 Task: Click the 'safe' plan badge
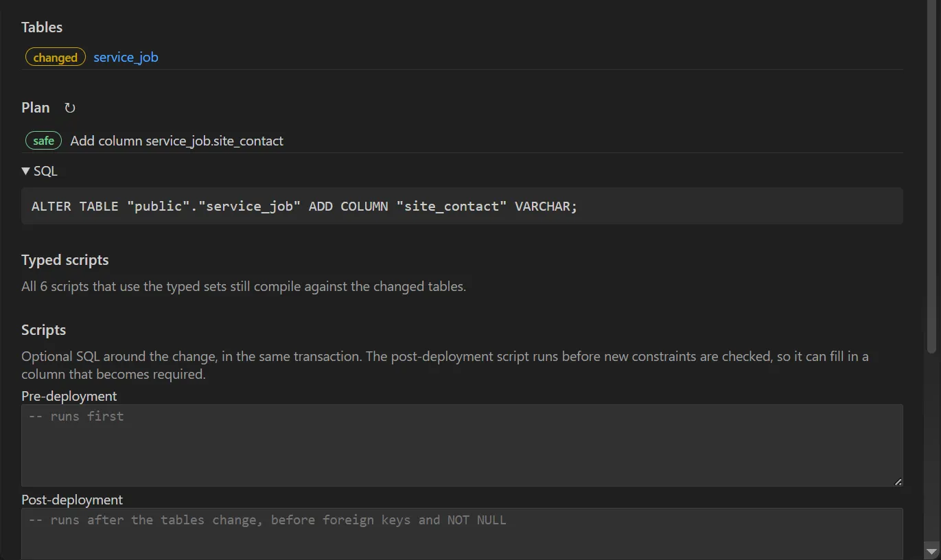click(x=43, y=141)
